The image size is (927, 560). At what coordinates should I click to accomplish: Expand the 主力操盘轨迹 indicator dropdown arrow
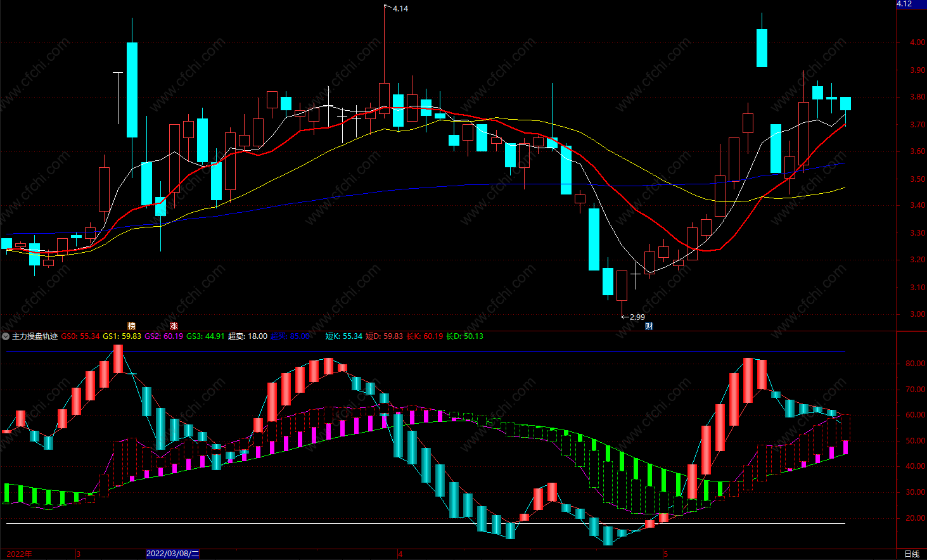coord(6,336)
